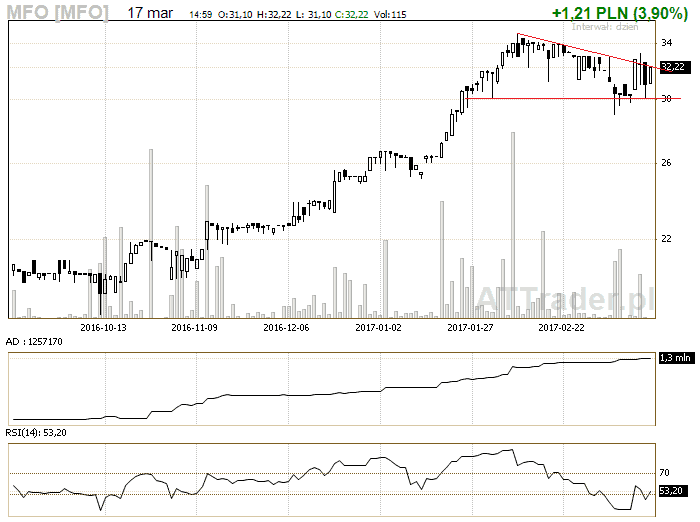The height and width of the screenshot is (522, 700).
Task: Click the 2016-10-13 date marker
Action: pyautogui.click(x=103, y=326)
